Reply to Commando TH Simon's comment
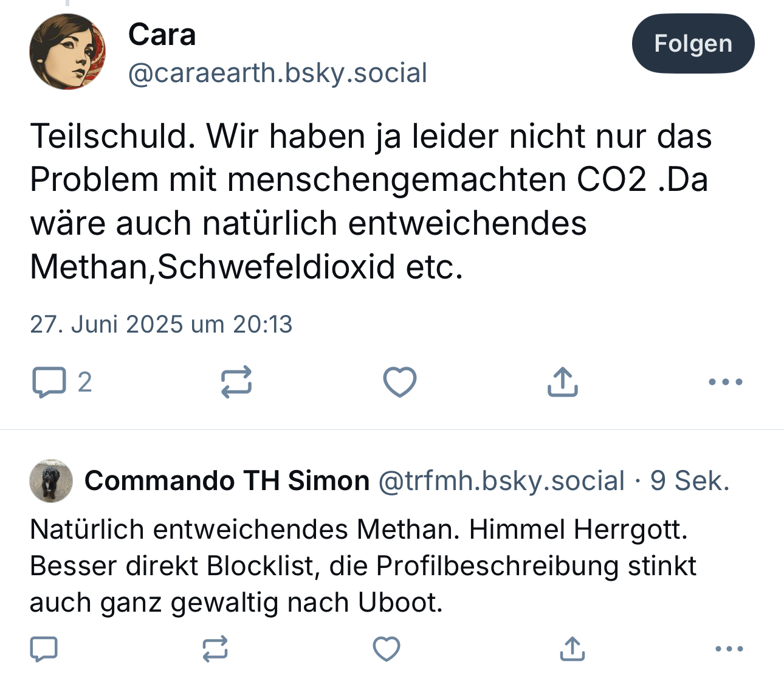This screenshot has width=784, height=681. [44, 649]
